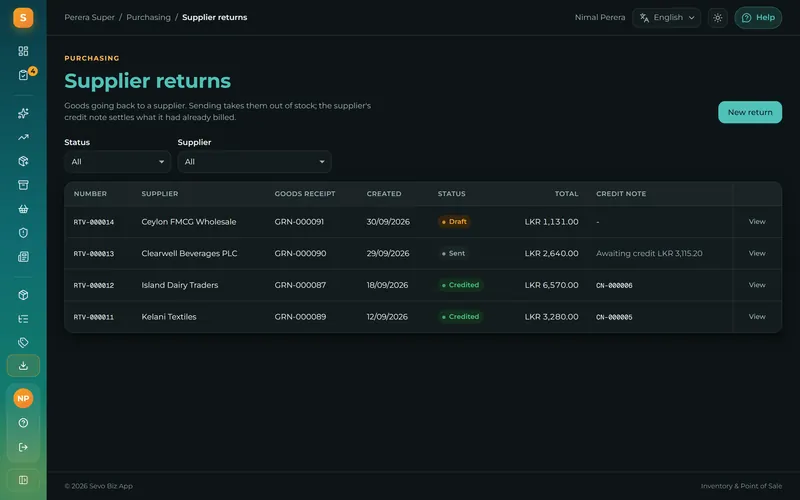Click Nimal Perera user name in header
This screenshot has width=800, height=500.
pyautogui.click(x=599, y=17)
